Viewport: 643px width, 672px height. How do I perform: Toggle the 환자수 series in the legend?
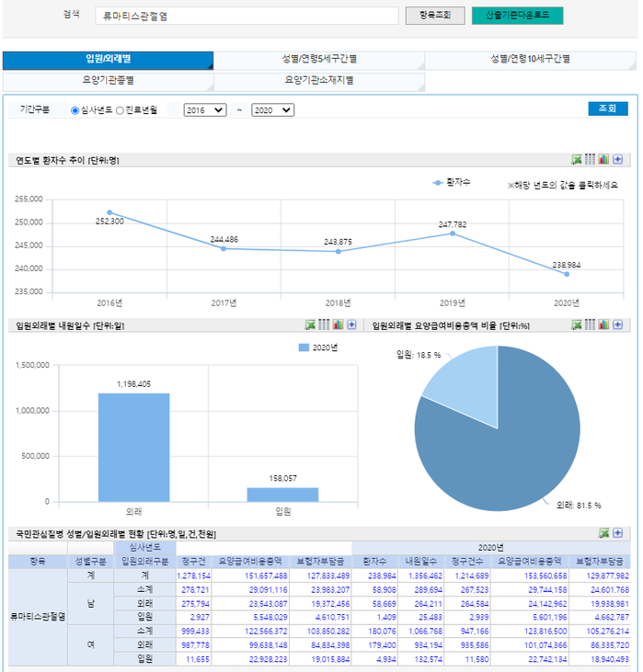[451, 183]
